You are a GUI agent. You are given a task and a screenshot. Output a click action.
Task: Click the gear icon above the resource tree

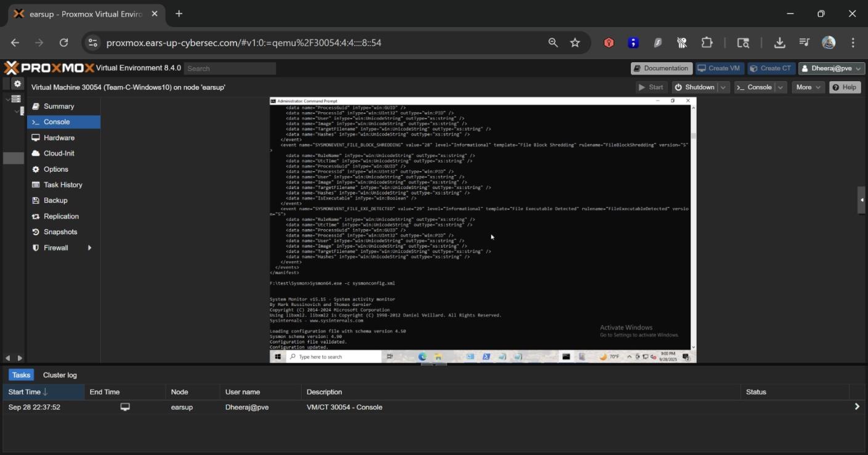[x=17, y=83]
